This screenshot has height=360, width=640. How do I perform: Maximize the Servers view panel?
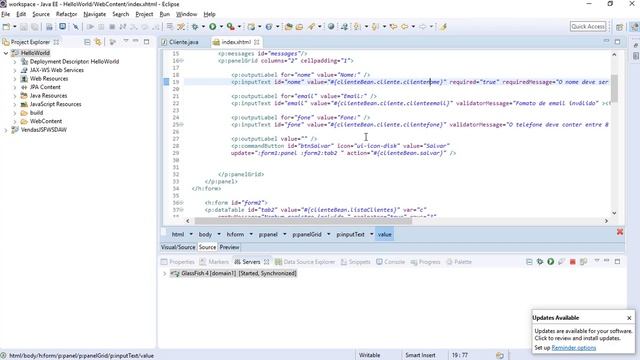(617, 262)
